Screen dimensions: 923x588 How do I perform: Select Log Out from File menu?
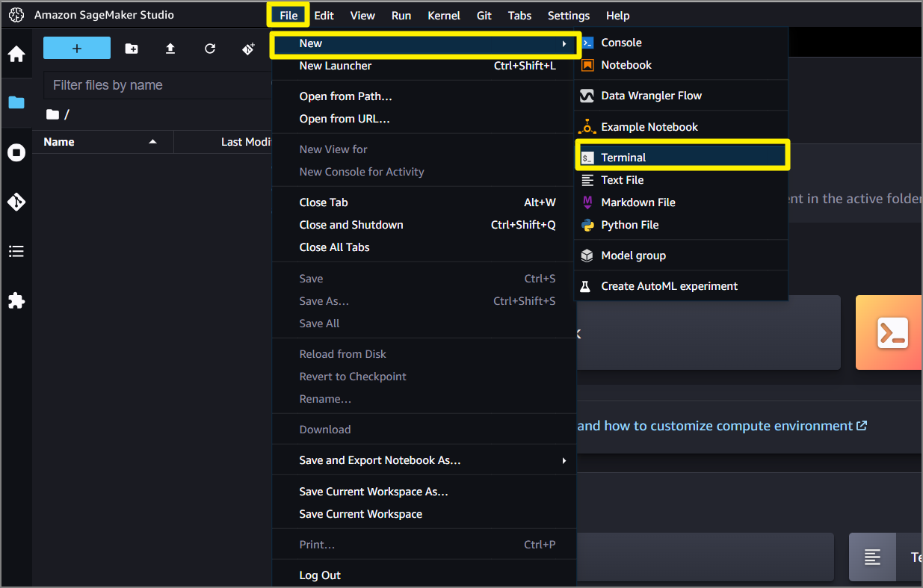[x=424, y=575]
